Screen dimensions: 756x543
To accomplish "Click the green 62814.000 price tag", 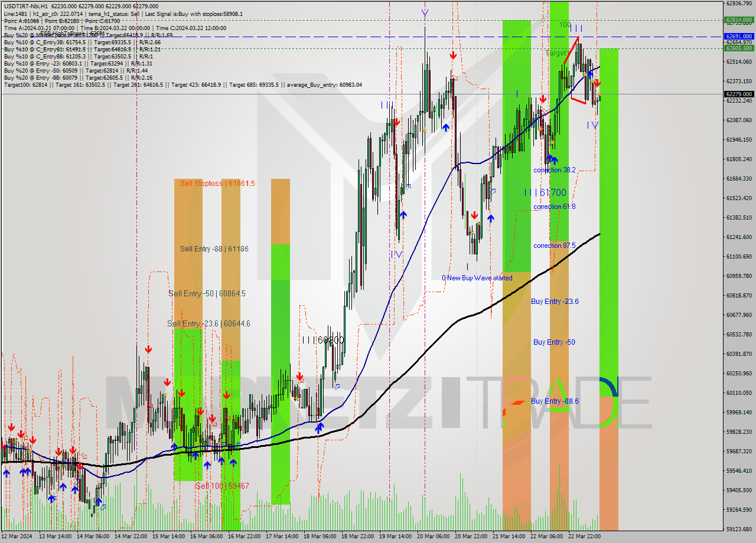I will click(739, 19).
